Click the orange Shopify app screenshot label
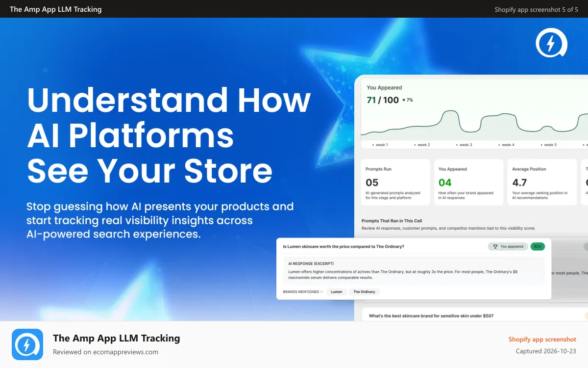The height and width of the screenshot is (368, 588). tap(542, 339)
